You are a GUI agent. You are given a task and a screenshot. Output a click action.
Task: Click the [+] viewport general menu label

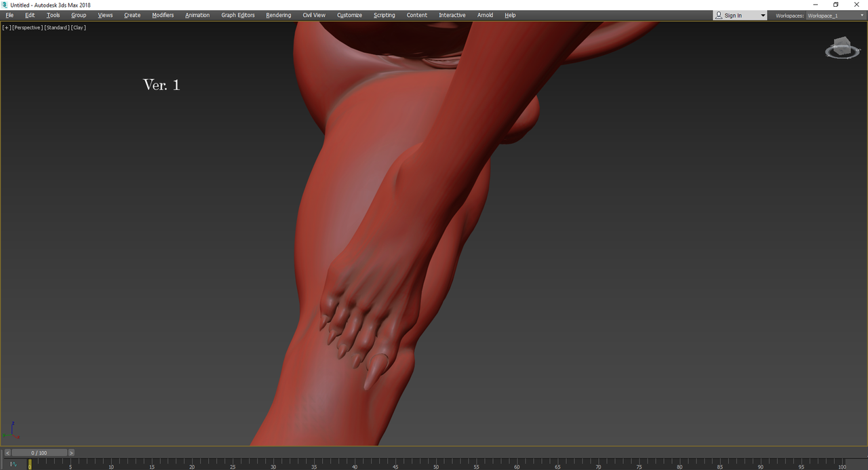tap(6, 28)
